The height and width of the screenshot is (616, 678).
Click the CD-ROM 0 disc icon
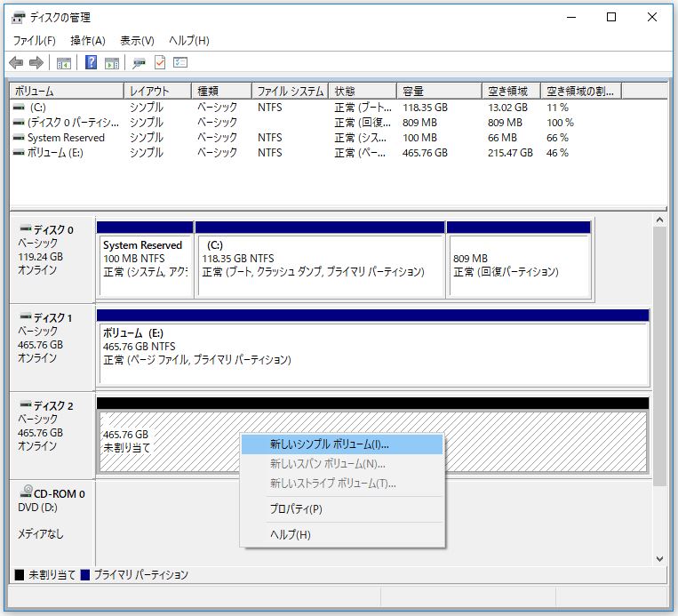(x=26, y=491)
